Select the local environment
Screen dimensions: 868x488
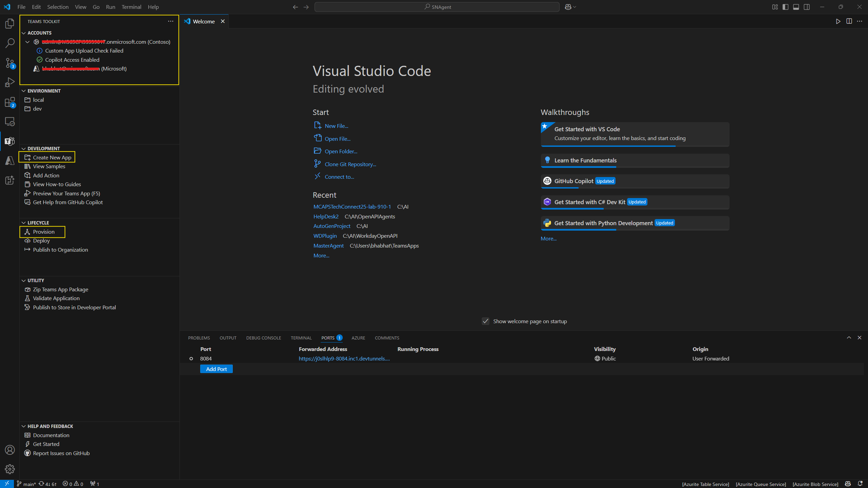coord(38,100)
